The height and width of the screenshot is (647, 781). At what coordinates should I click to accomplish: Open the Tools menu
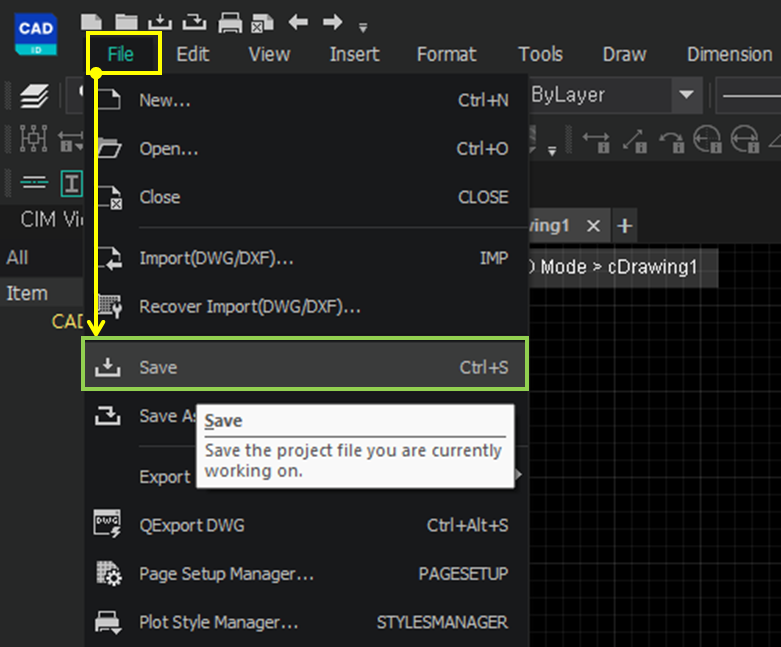click(x=540, y=54)
